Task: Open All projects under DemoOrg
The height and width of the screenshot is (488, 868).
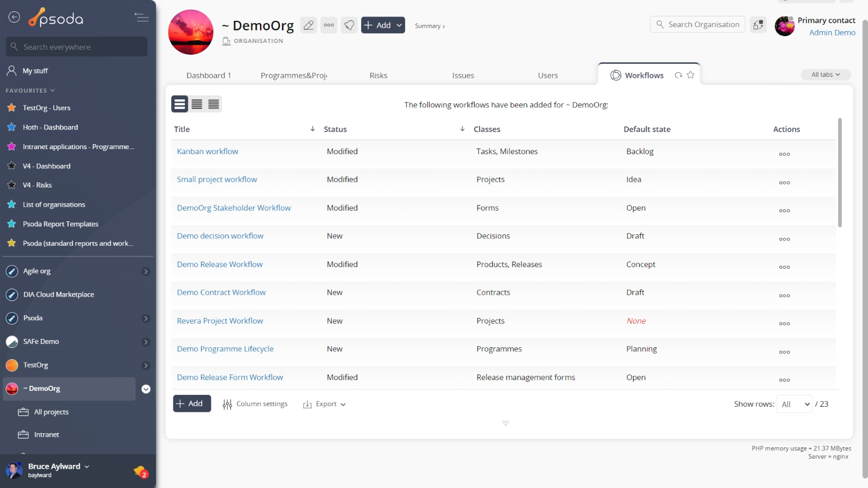Action: pyautogui.click(x=51, y=412)
